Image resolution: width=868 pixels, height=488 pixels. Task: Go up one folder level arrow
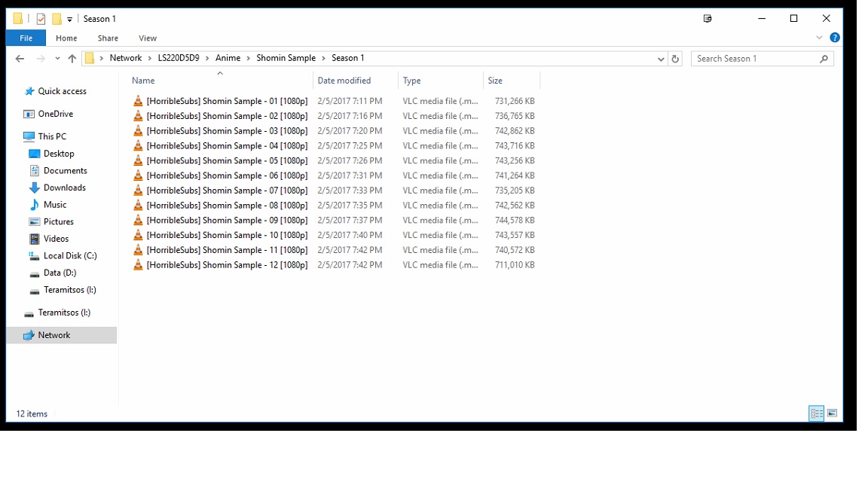72,59
